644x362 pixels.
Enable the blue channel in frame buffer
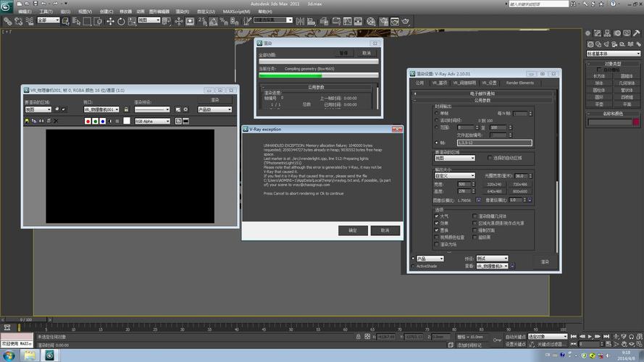tap(102, 122)
